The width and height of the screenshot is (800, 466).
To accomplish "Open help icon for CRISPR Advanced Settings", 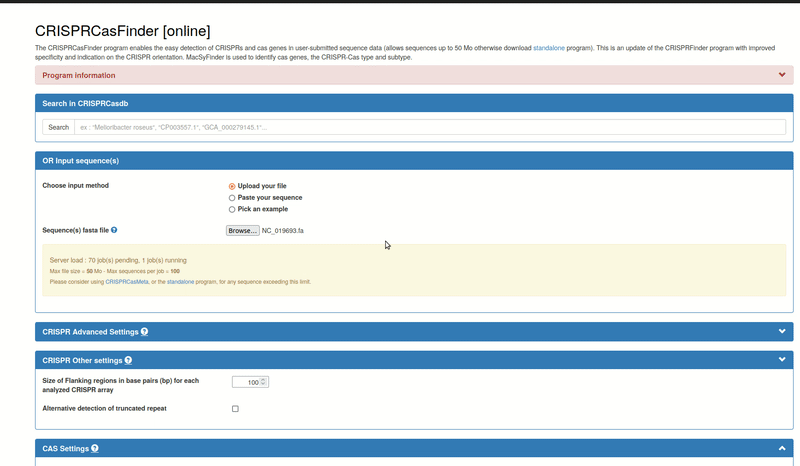I will click(x=144, y=332).
